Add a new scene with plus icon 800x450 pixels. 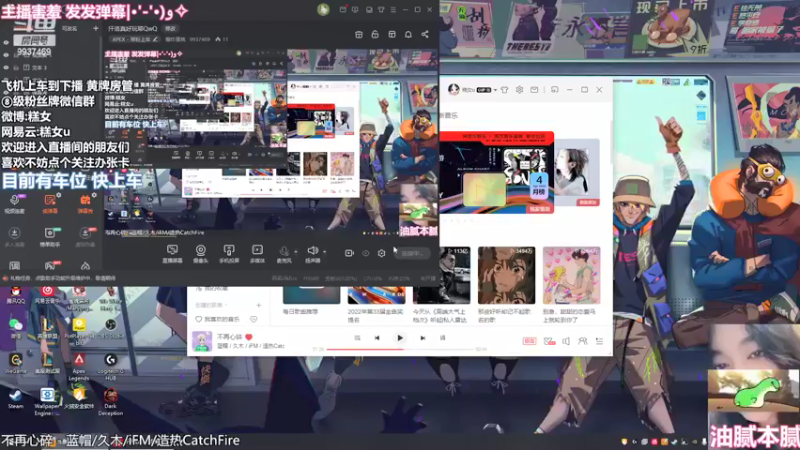click(95, 29)
